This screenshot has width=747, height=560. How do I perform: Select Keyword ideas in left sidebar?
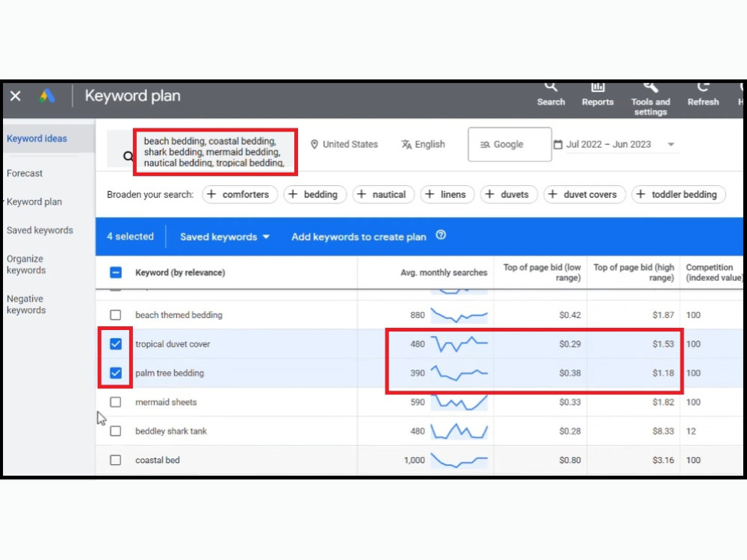[37, 139]
